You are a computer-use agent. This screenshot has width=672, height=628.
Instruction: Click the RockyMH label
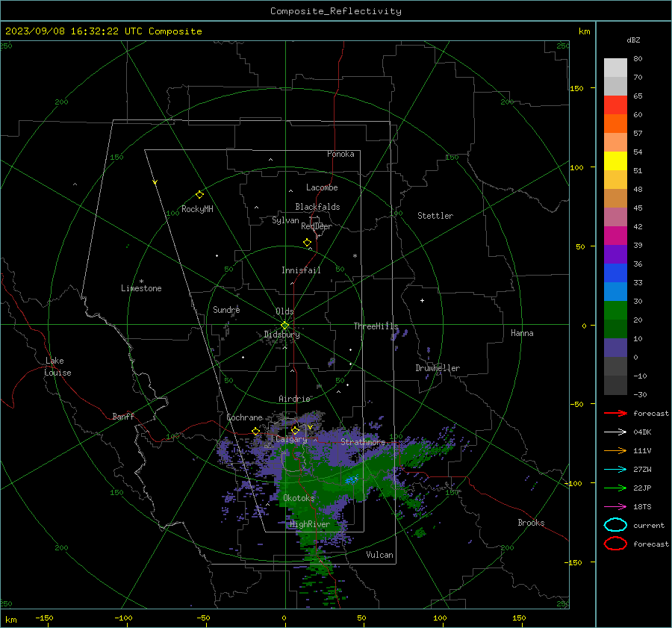(x=197, y=209)
